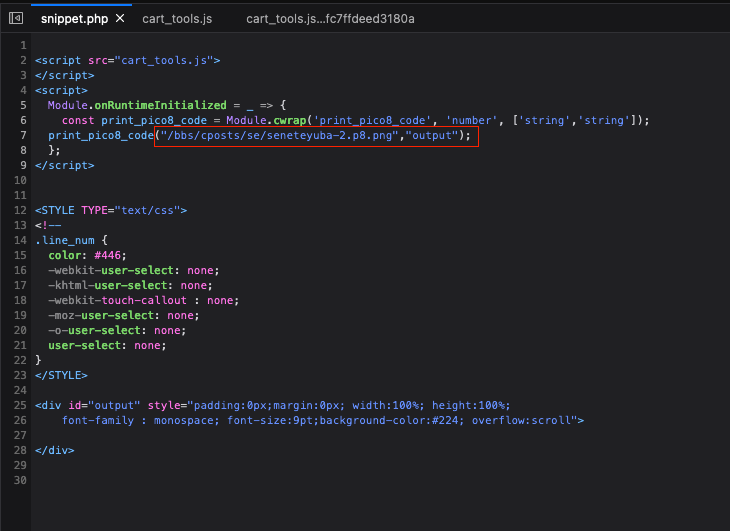Click the "output" argument on line 7
This screenshot has height=531, width=730.
[432, 135]
